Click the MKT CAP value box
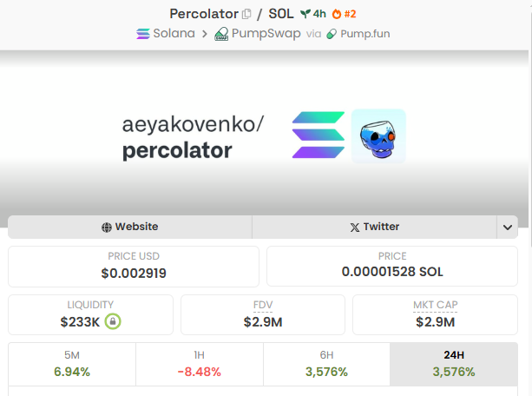Viewport: 532px width, 396px height. tap(435, 314)
